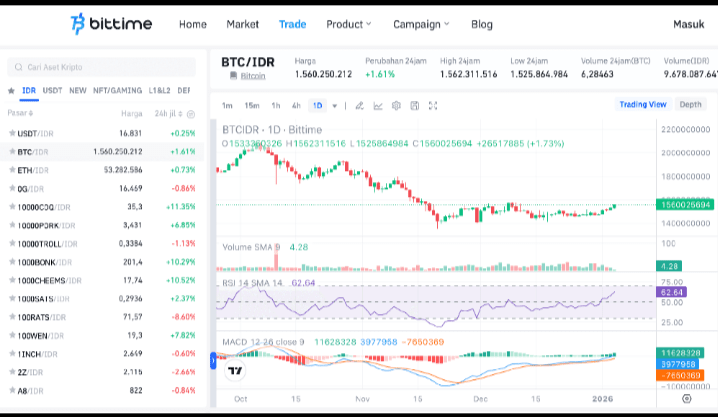This screenshot has width=718, height=417.
Task: Click the Harga column header
Action: point(131,114)
